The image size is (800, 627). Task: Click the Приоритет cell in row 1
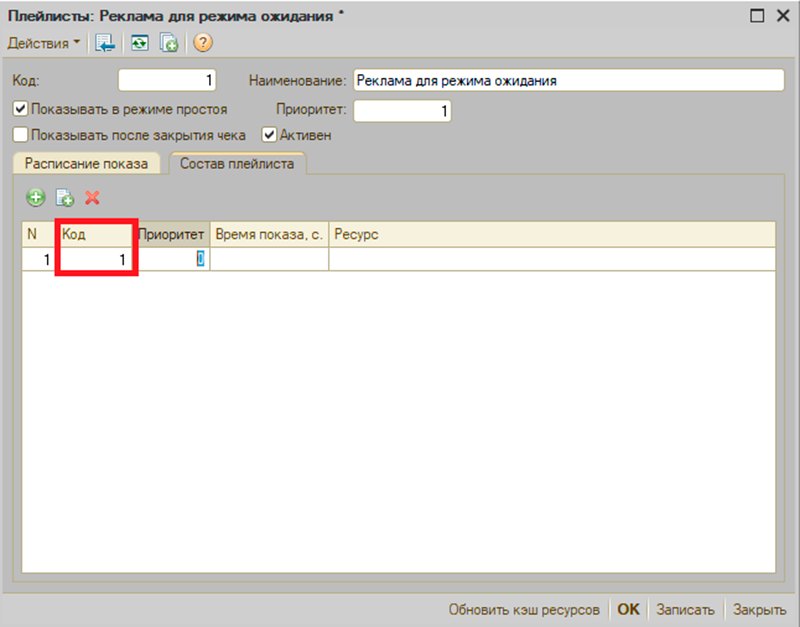point(173,260)
